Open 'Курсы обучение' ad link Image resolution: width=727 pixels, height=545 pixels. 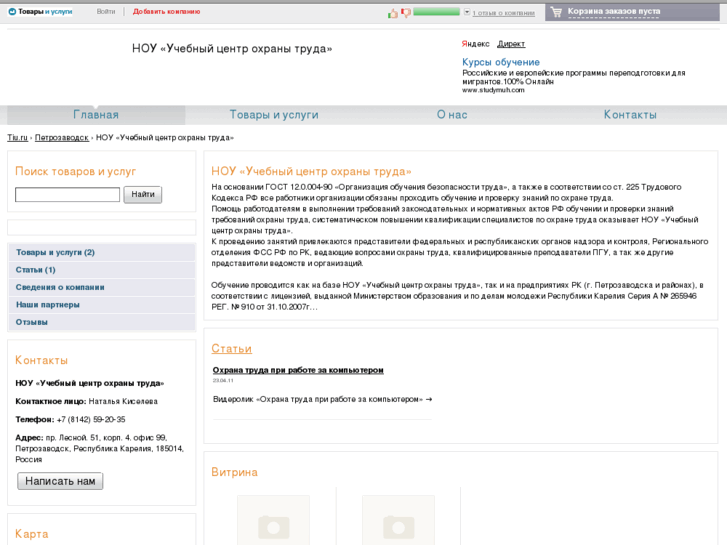[x=501, y=62]
